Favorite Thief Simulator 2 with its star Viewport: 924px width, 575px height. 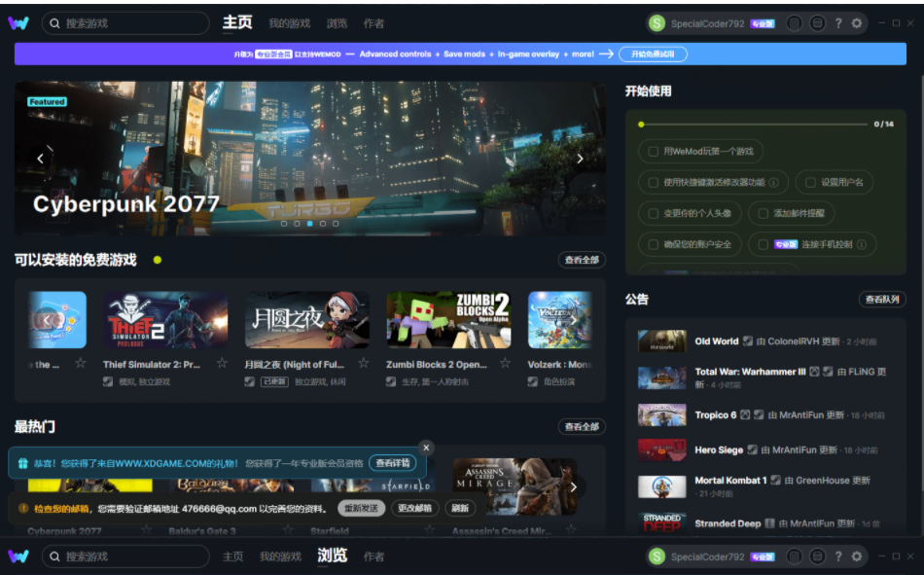222,363
